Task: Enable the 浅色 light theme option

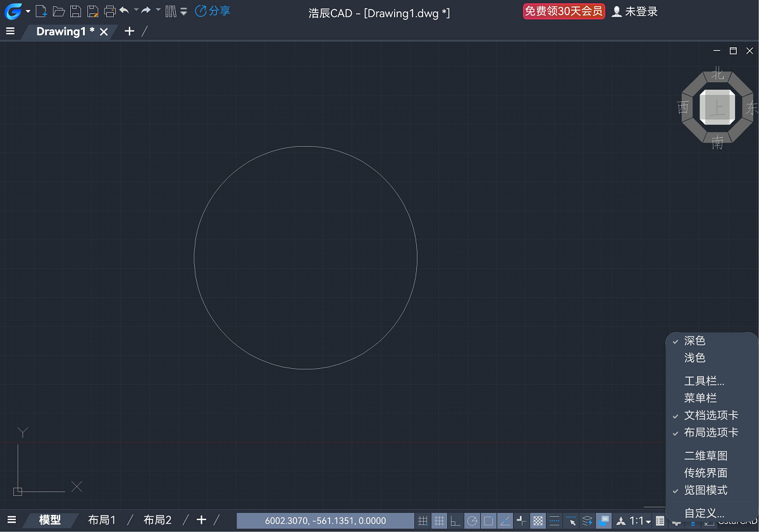Action: (x=694, y=357)
